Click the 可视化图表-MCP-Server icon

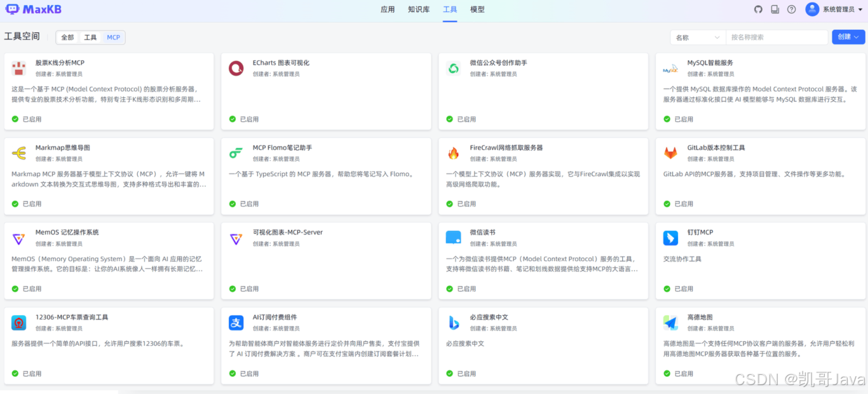[x=236, y=238]
